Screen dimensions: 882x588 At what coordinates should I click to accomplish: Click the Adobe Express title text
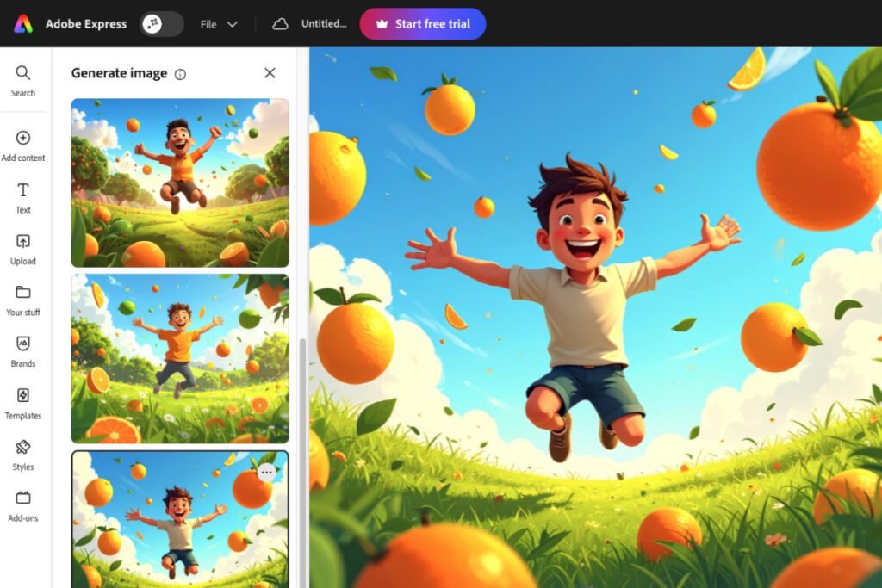[x=86, y=23]
